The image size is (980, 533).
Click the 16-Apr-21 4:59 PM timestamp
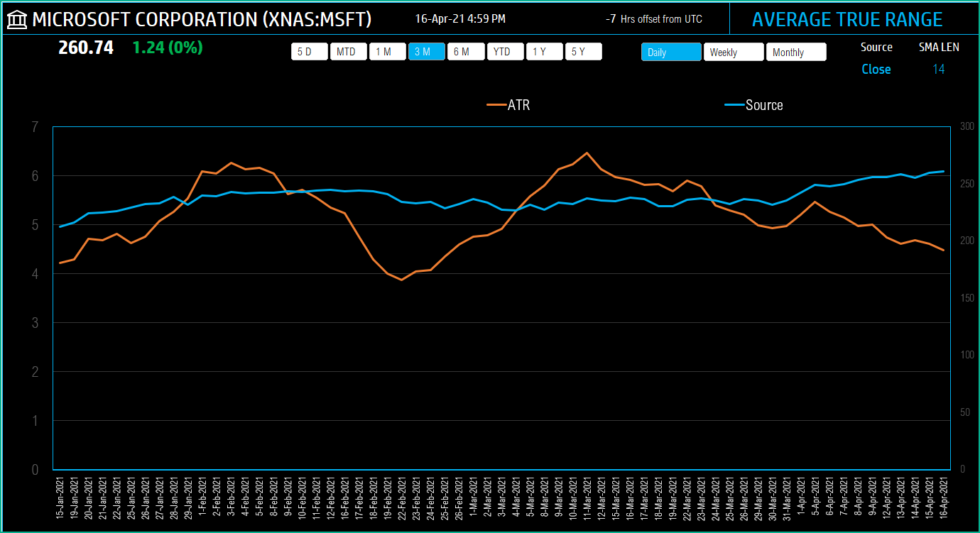coord(460,19)
